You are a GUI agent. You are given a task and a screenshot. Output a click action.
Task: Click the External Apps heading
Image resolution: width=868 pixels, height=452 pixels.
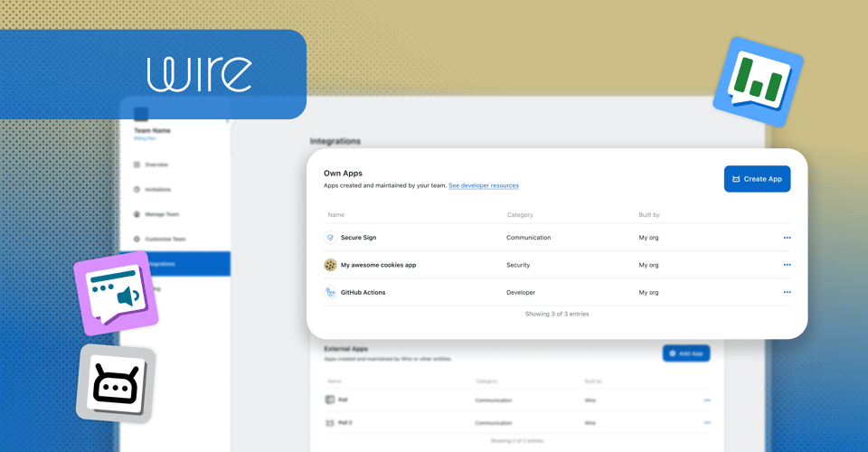346,349
